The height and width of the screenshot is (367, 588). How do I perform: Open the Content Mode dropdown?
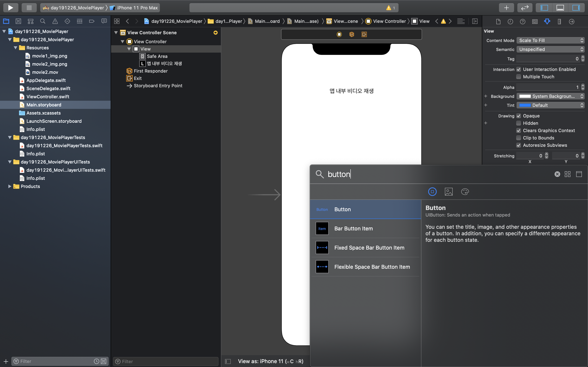pos(550,40)
